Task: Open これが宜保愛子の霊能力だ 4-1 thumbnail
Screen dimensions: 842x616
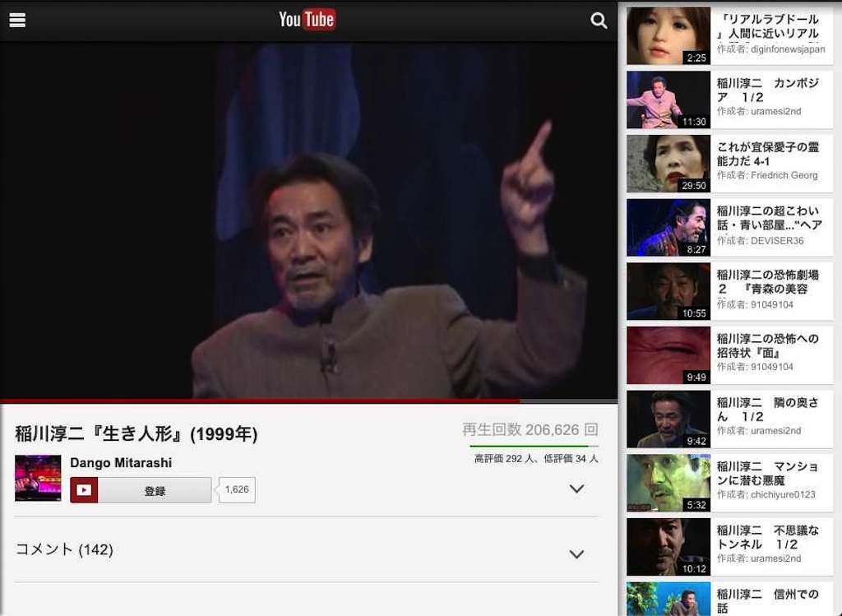Action: tap(669, 164)
